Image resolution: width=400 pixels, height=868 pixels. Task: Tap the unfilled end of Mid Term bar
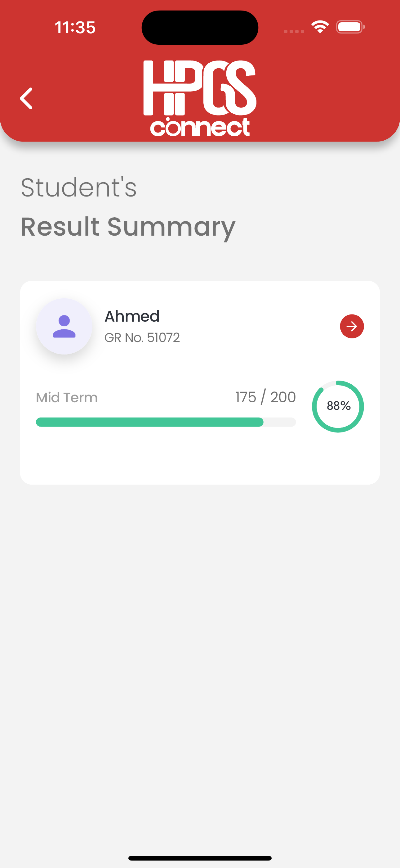pos(280,422)
